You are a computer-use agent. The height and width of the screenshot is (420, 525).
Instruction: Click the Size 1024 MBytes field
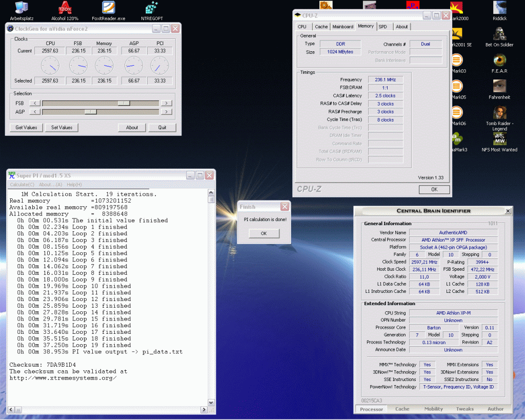click(340, 52)
